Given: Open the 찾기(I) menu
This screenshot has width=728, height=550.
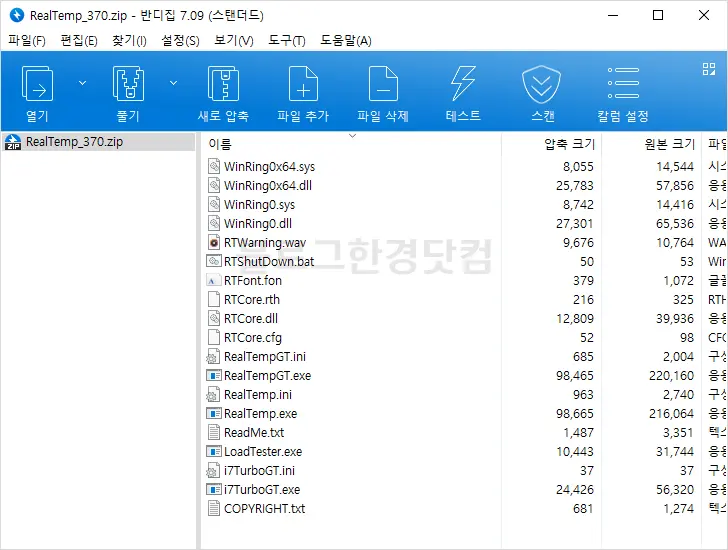Looking at the screenshot, I should 129,41.
